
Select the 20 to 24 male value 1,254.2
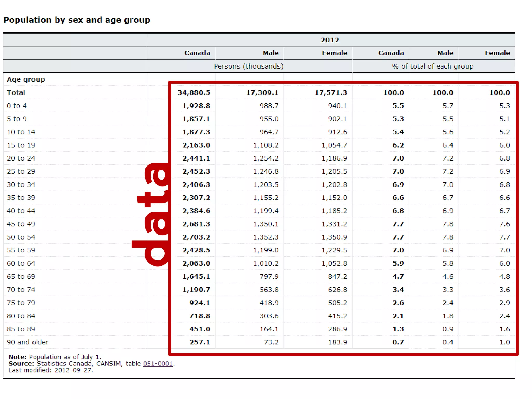click(266, 158)
